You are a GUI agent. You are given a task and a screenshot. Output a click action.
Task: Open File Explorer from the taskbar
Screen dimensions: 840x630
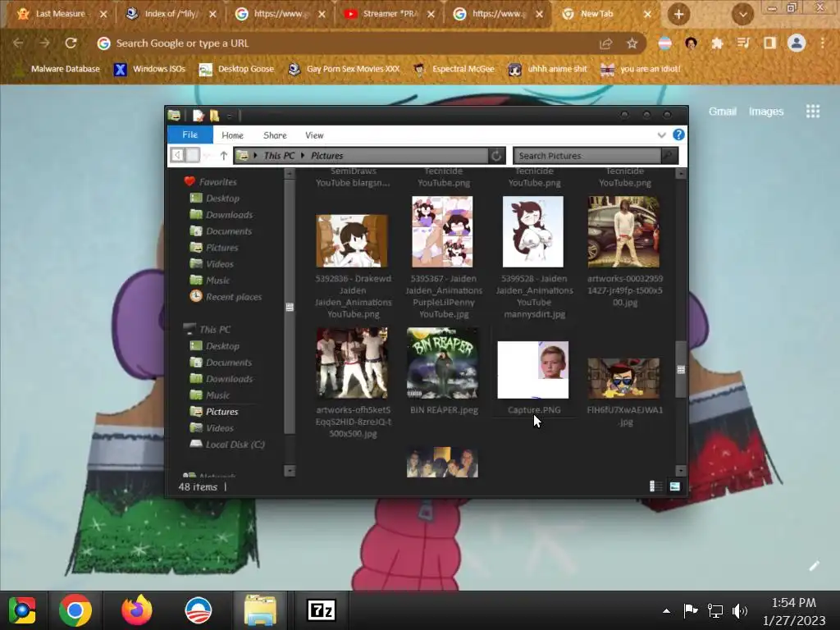pos(260,610)
